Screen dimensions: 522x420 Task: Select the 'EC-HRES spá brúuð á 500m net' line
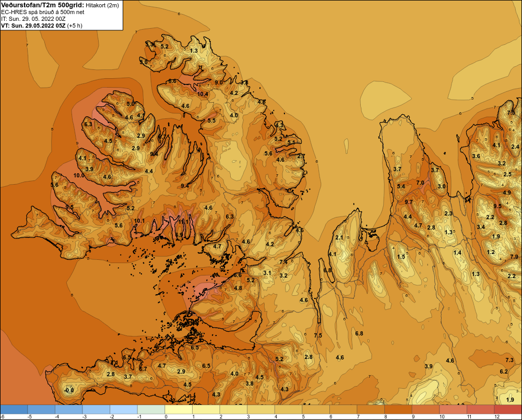click(x=43, y=13)
